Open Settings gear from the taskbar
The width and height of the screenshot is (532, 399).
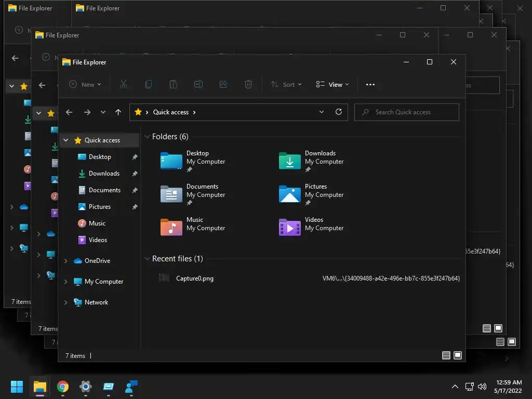86,387
